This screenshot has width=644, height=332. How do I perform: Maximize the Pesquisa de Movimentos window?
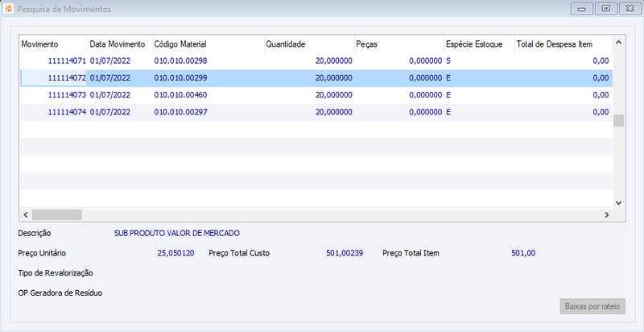point(605,9)
